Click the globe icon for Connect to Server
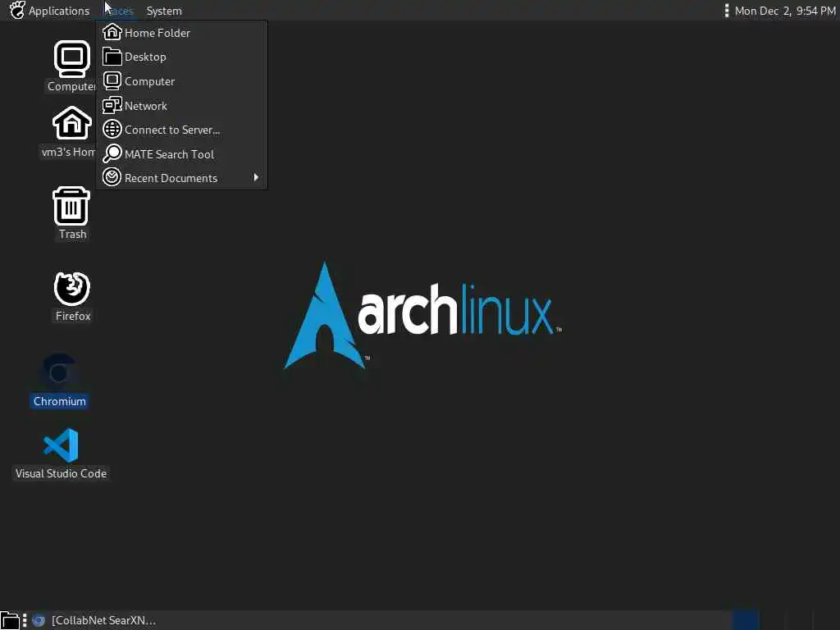840x630 pixels. click(112, 129)
